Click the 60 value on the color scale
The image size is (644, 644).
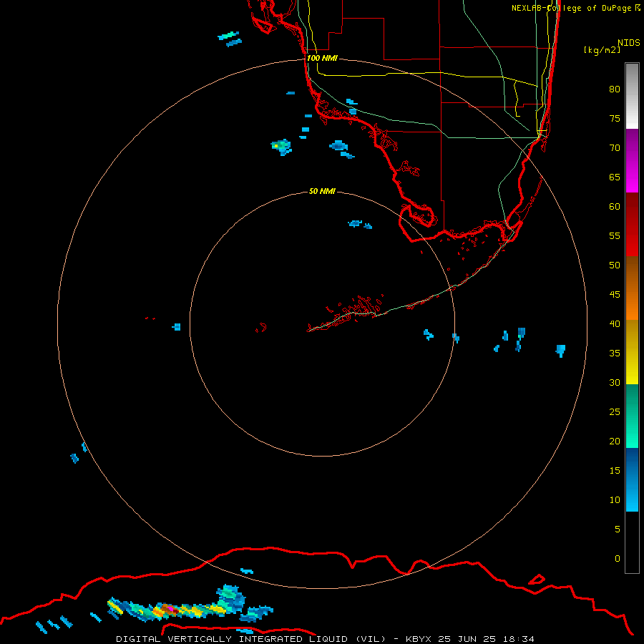pyautogui.click(x=615, y=207)
